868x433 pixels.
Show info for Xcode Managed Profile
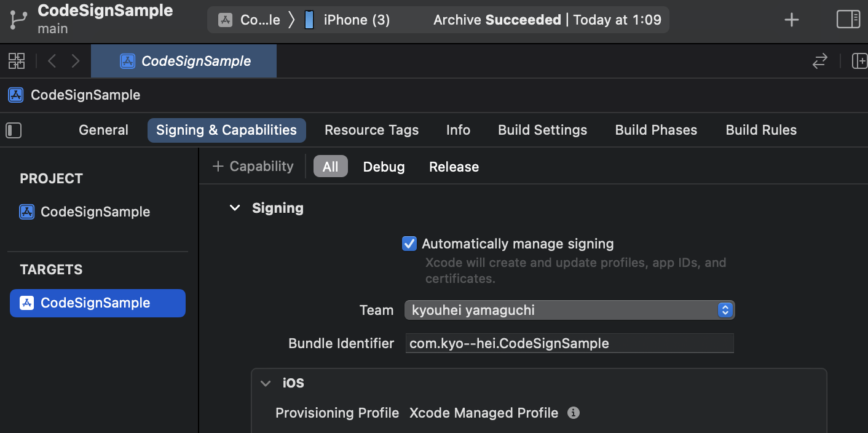[x=574, y=413]
